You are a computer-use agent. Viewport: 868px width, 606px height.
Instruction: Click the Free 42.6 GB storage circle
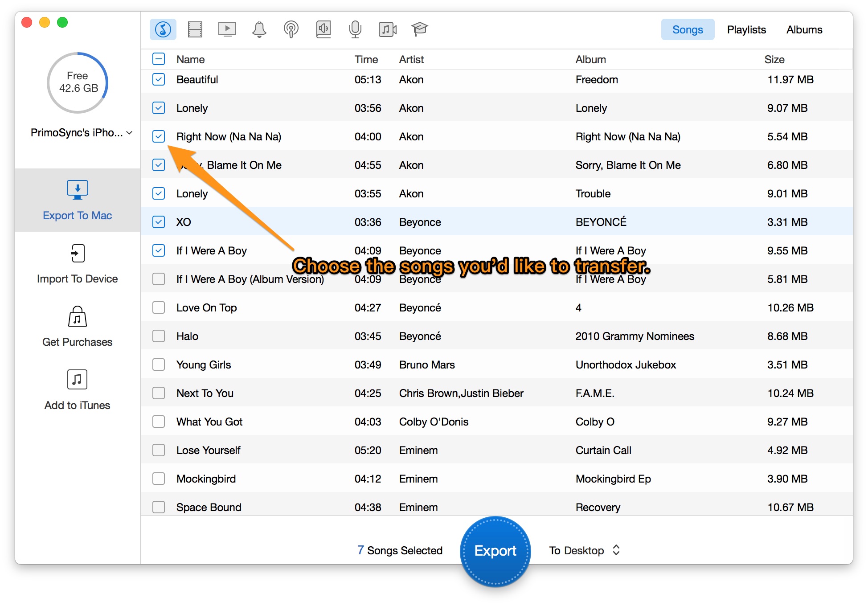pos(78,83)
